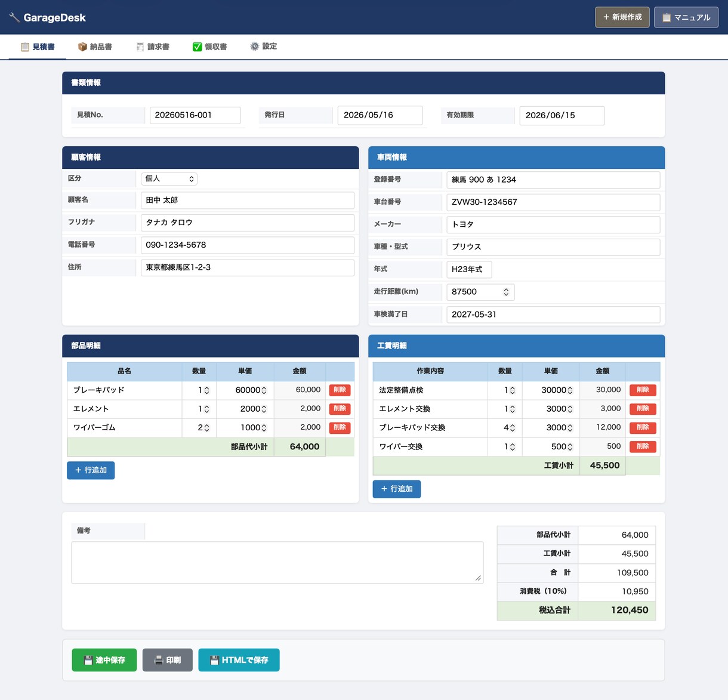
Task: Click the 車検満了日 date field
Action: (553, 314)
